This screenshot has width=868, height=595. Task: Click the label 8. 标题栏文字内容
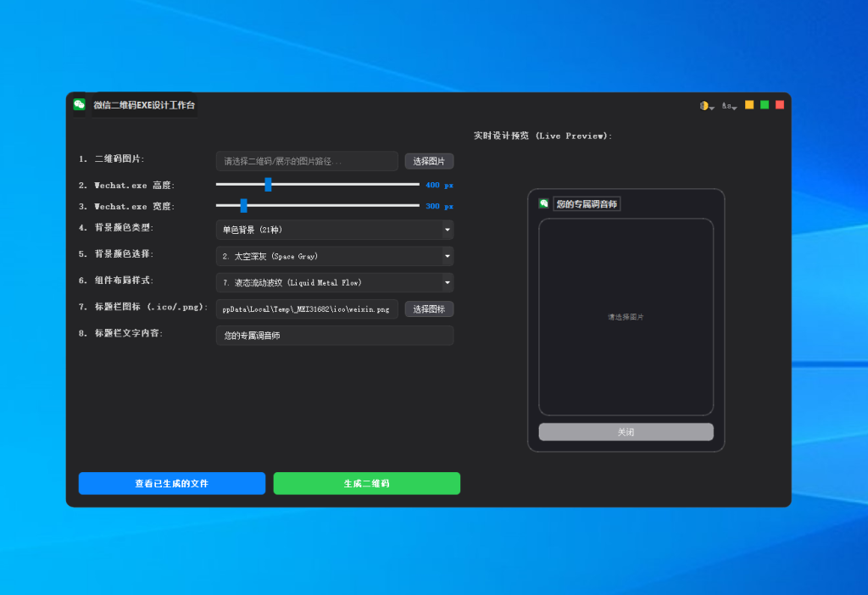click(x=120, y=333)
